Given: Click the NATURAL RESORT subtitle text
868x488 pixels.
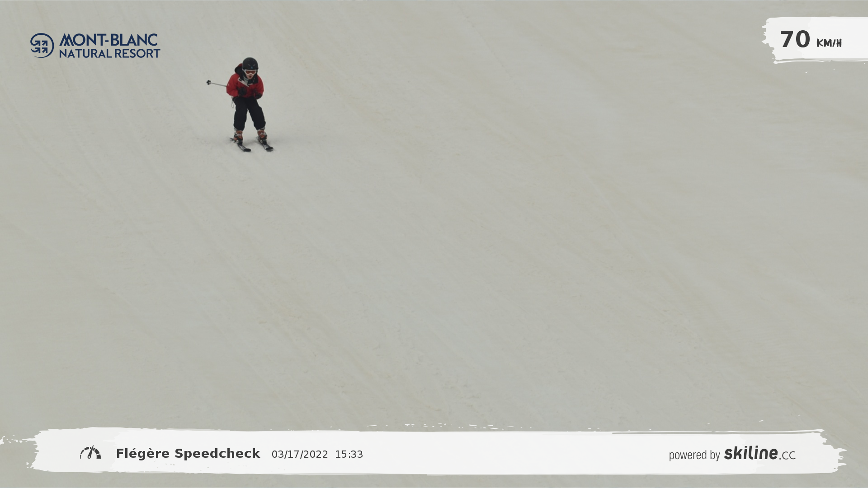Looking at the screenshot, I should pyautogui.click(x=109, y=53).
